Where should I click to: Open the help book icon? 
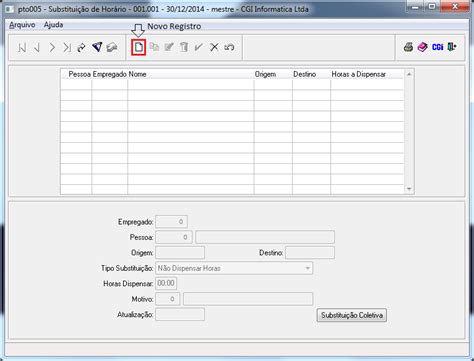pos(422,47)
